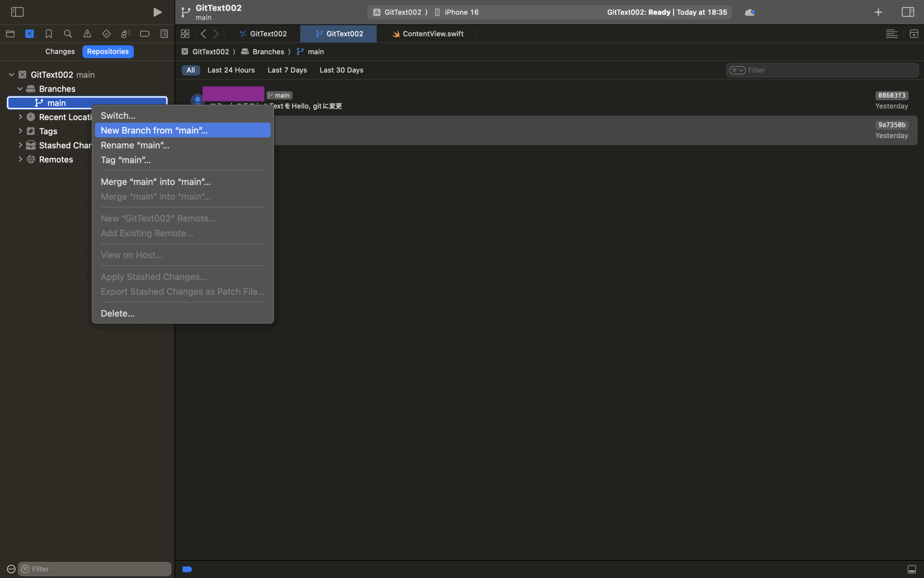This screenshot has height=578, width=924.
Task: Collapse the GitText002 repository tree row
Action: tap(12, 74)
